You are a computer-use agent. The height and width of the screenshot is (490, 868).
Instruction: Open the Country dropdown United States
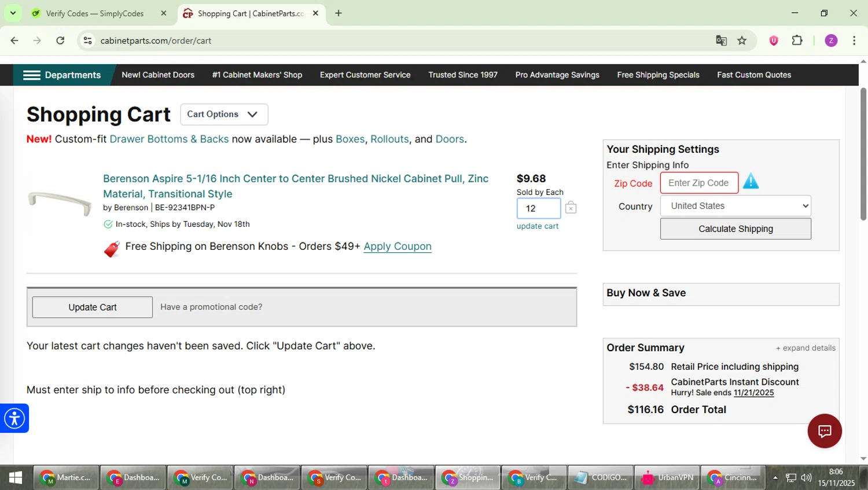tap(735, 206)
